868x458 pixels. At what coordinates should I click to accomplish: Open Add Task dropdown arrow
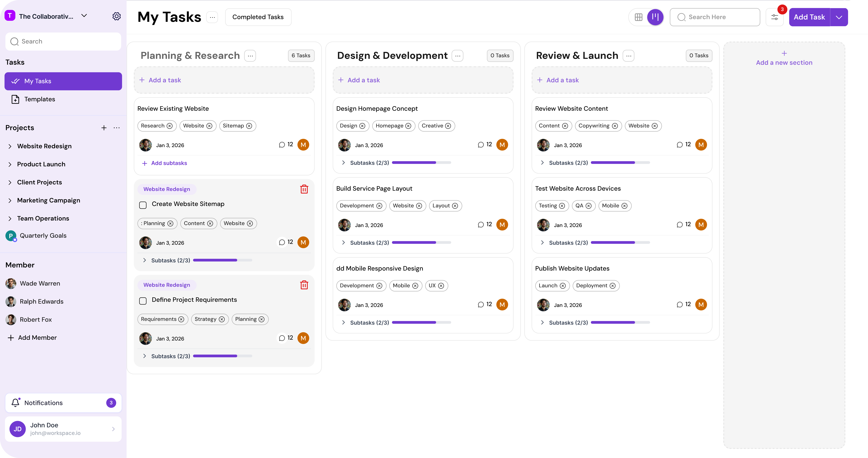(839, 17)
